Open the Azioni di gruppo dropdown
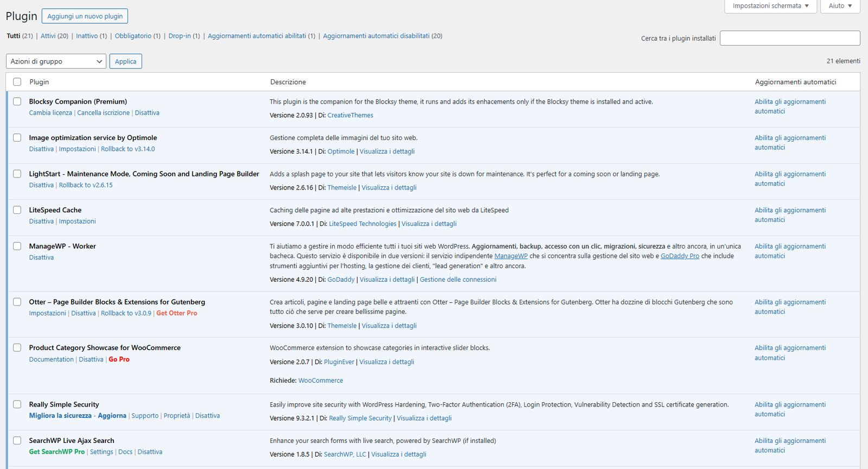This screenshot has height=469, width=868. (x=56, y=61)
